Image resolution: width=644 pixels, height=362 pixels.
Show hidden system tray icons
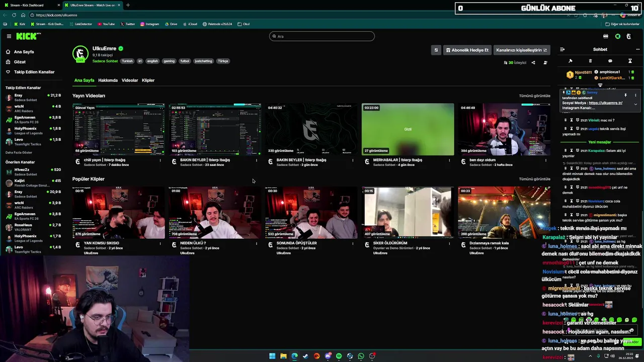[x=590, y=356]
